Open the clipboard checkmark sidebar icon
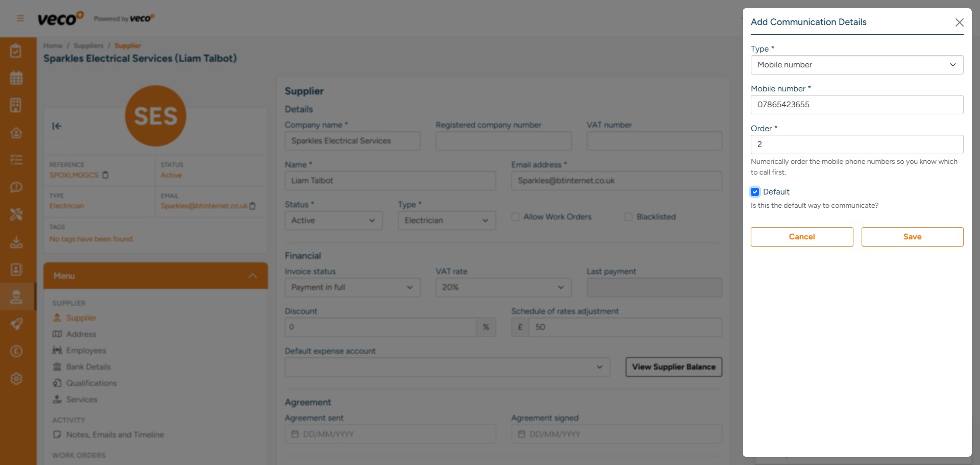Image resolution: width=980 pixels, height=465 pixels. coord(16,51)
